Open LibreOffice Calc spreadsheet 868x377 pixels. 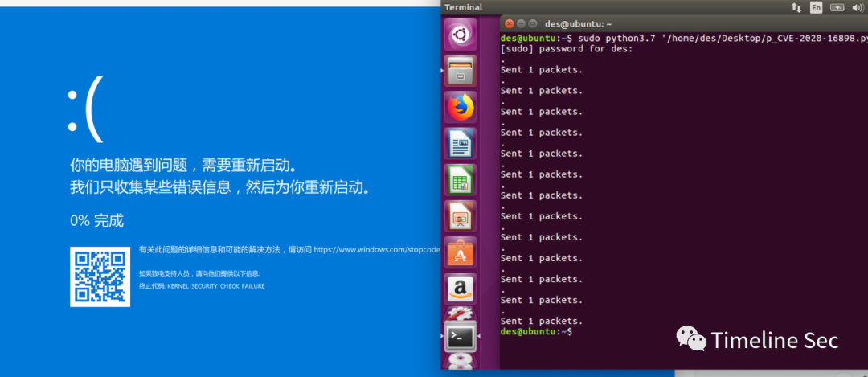(461, 181)
